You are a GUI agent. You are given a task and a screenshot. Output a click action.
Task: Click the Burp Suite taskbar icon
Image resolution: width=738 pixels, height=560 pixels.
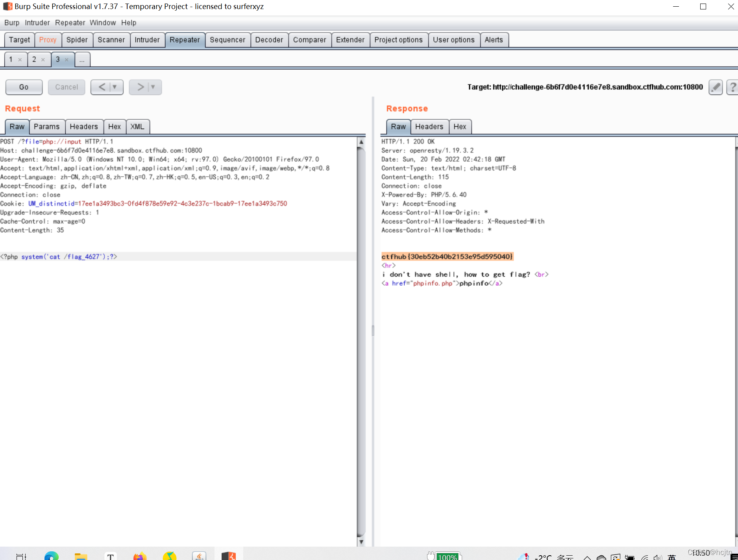[228, 555]
